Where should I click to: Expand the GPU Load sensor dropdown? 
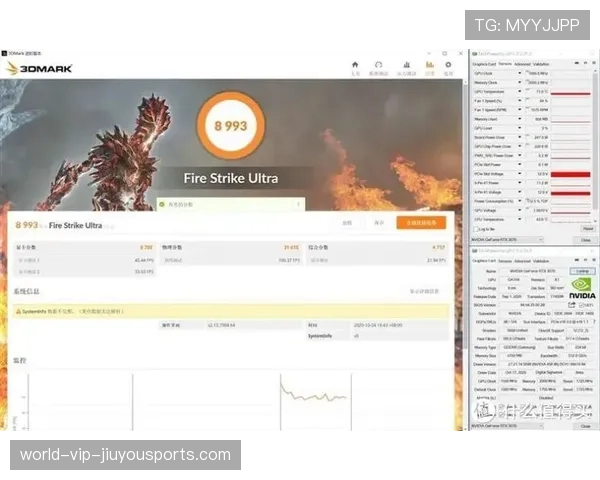click(x=519, y=128)
